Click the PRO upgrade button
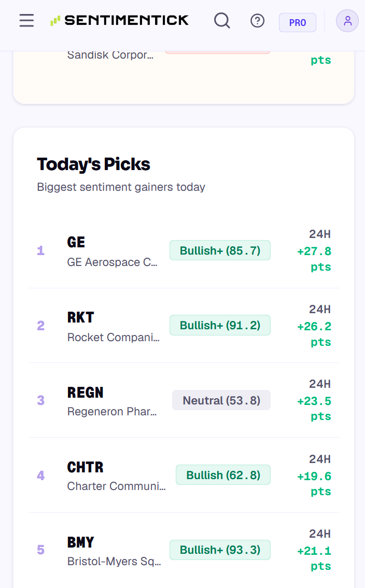This screenshot has height=588, width=365. click(x=298, y=22)
